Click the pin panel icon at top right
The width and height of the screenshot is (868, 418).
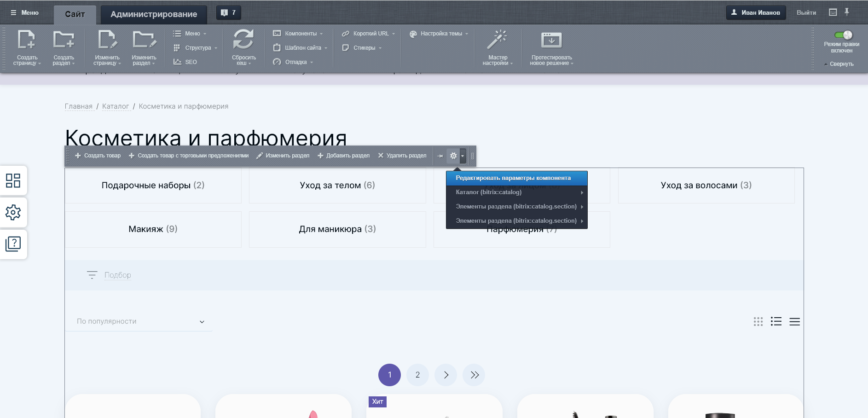pos(847,12)
